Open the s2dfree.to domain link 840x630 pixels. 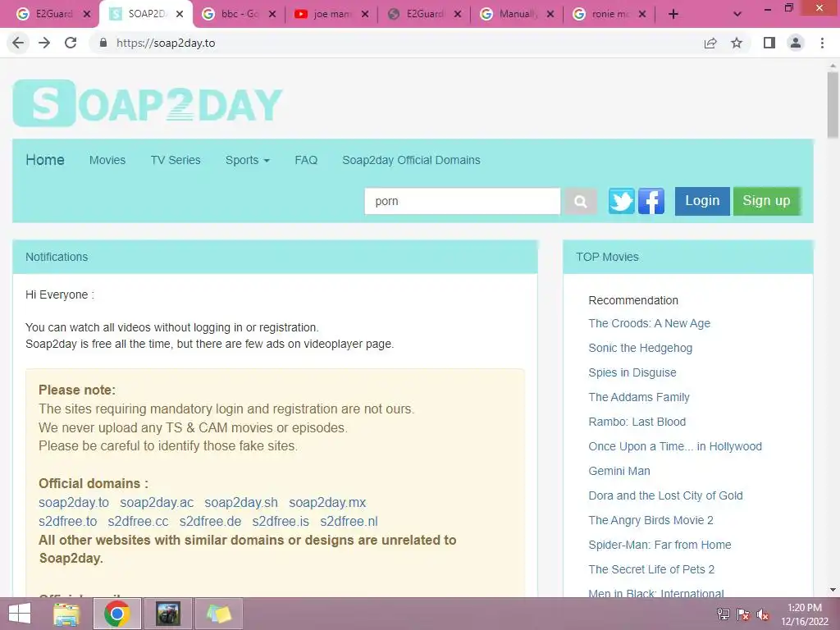67,521
